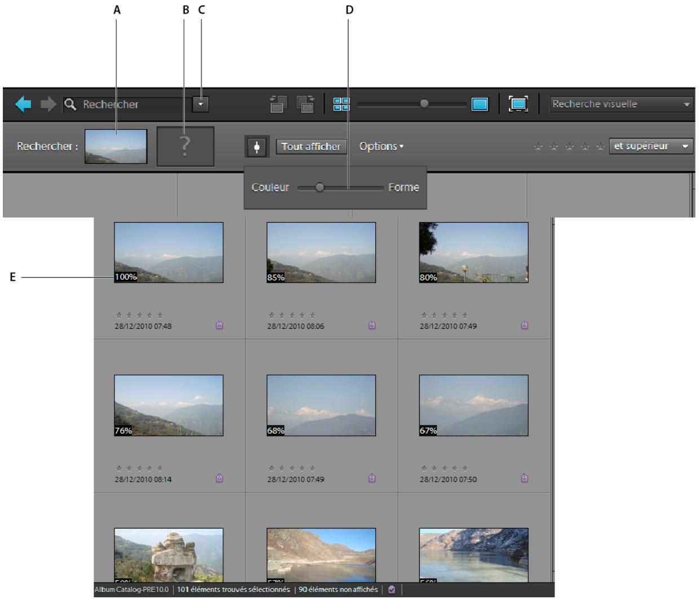Click the Tout afficher button
This screenshot has height=599, width=700.
311,147
